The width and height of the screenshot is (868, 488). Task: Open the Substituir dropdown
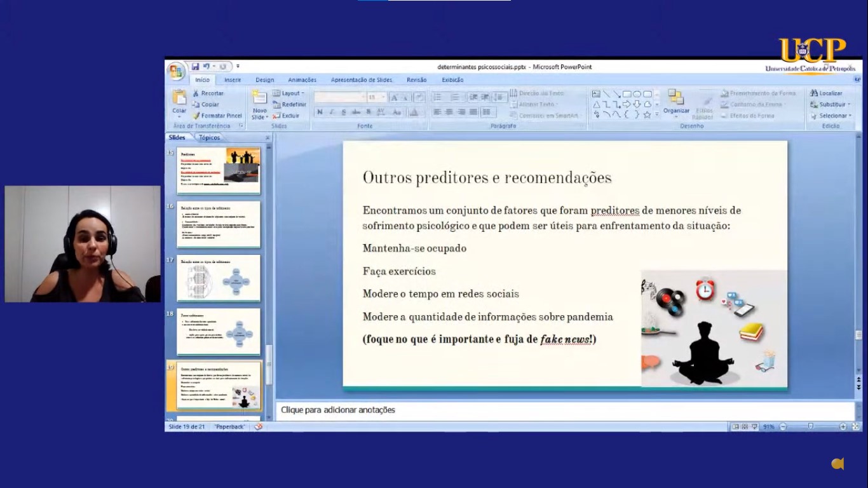830,104
